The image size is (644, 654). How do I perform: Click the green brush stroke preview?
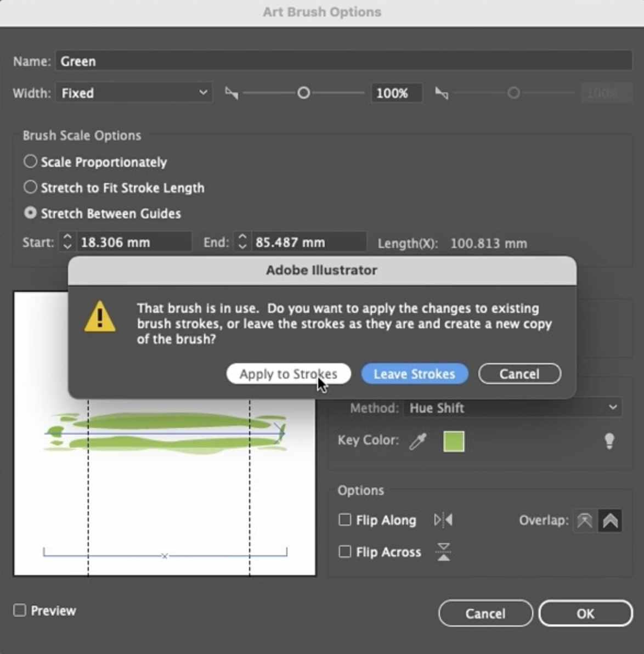(165, 433)
